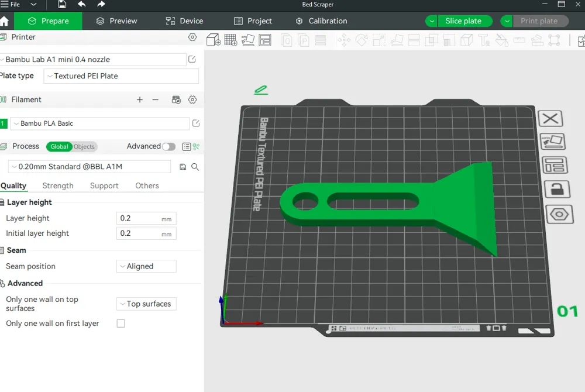Switch to the Project tab

(x=253, y=21)
